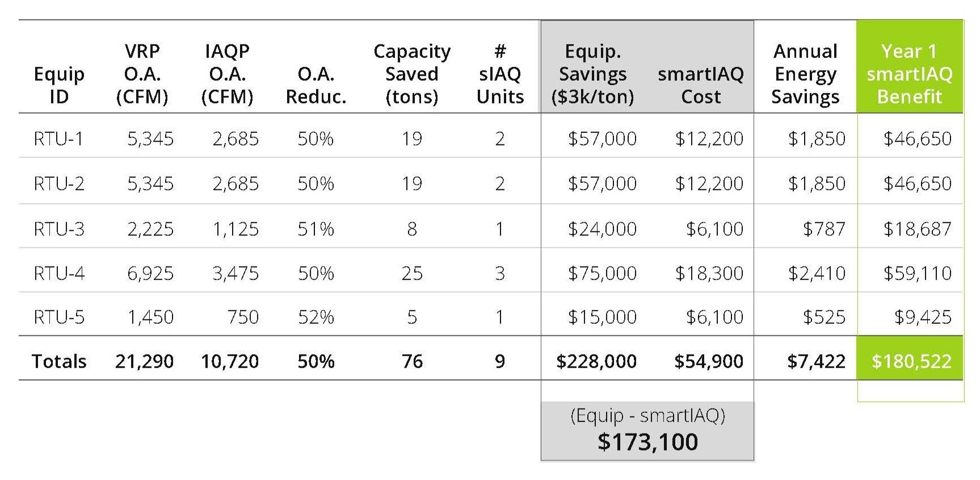Click the RTU-4 benefit value $59,110
The width and height of the screenshot is (980, 480).
tap(918, 273)
